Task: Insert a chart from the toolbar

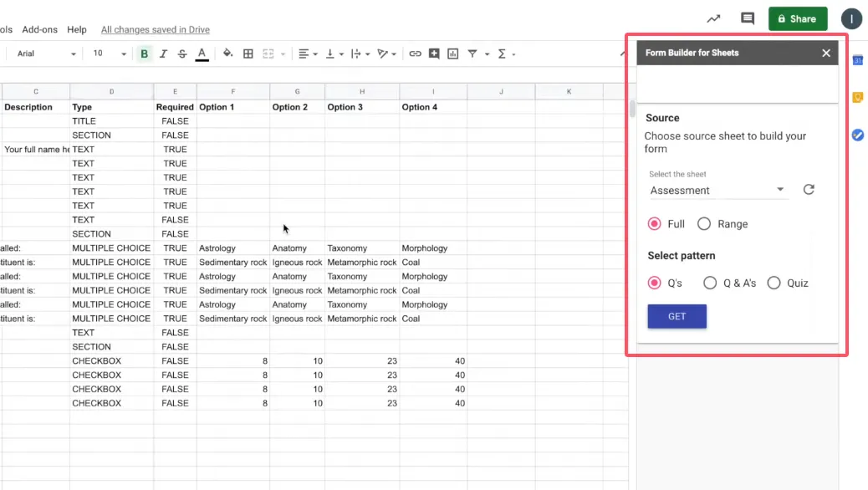Action: click(x=453, y=54)
